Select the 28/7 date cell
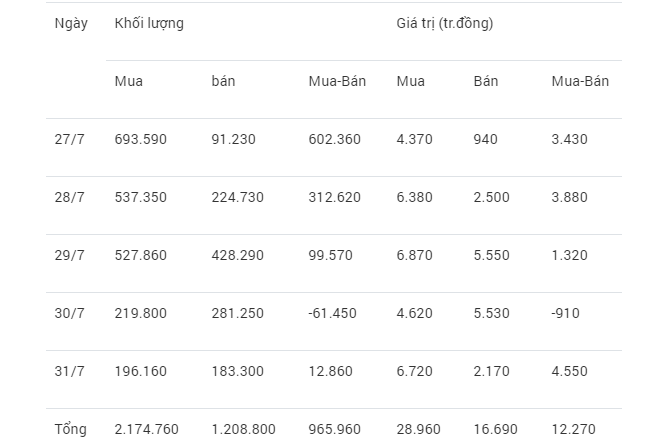 point(69,198)
